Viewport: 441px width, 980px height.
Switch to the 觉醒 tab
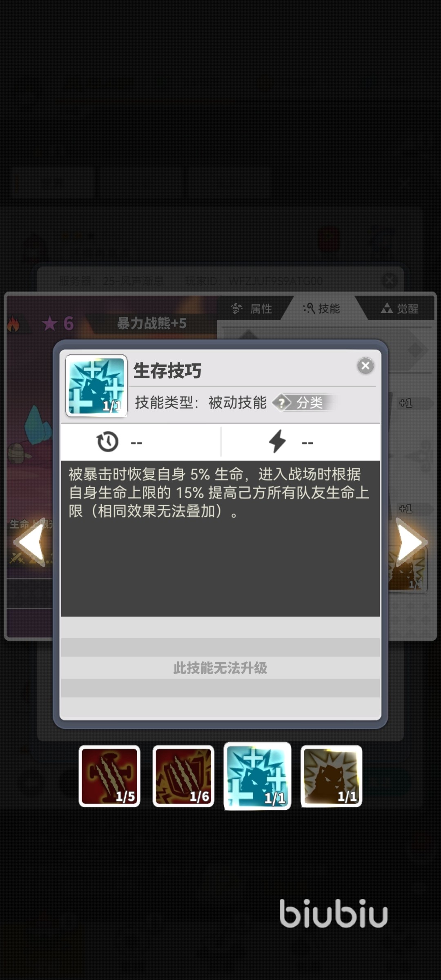(x=400, y=308)
